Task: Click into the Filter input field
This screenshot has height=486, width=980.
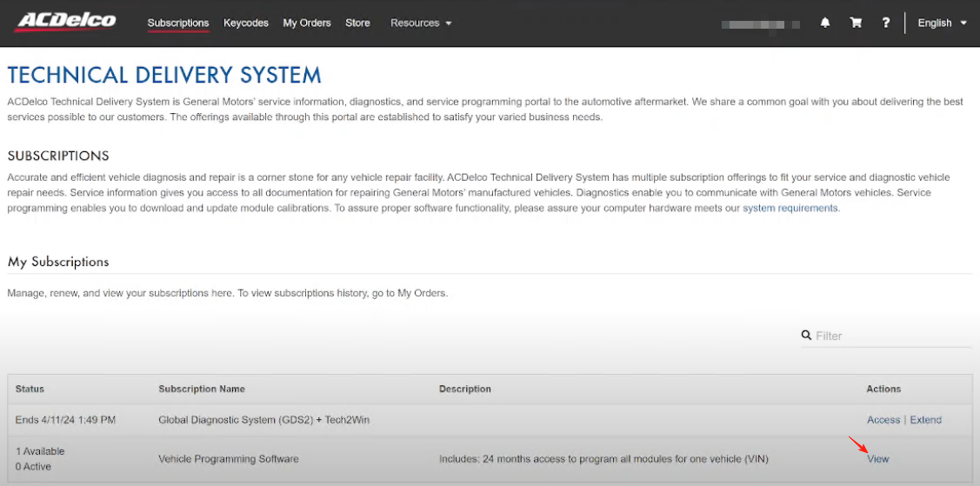Action: [891, 336]
